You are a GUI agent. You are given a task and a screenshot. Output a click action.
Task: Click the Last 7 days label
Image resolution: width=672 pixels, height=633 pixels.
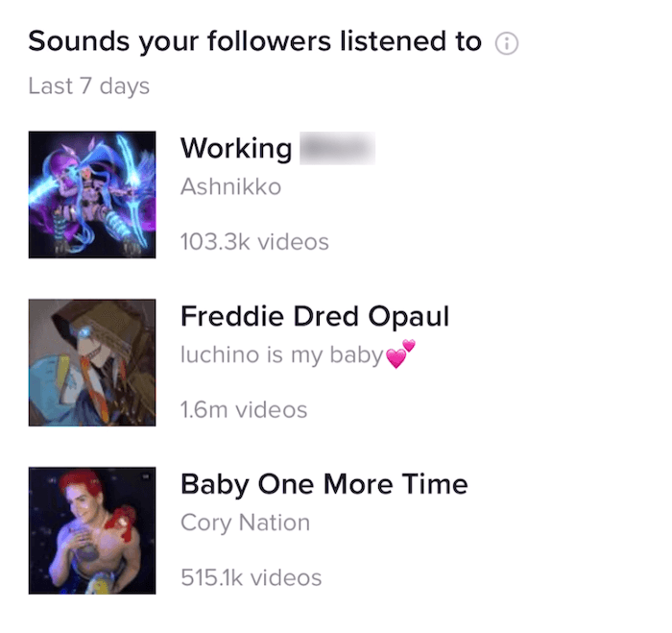(x=88, y=85)
